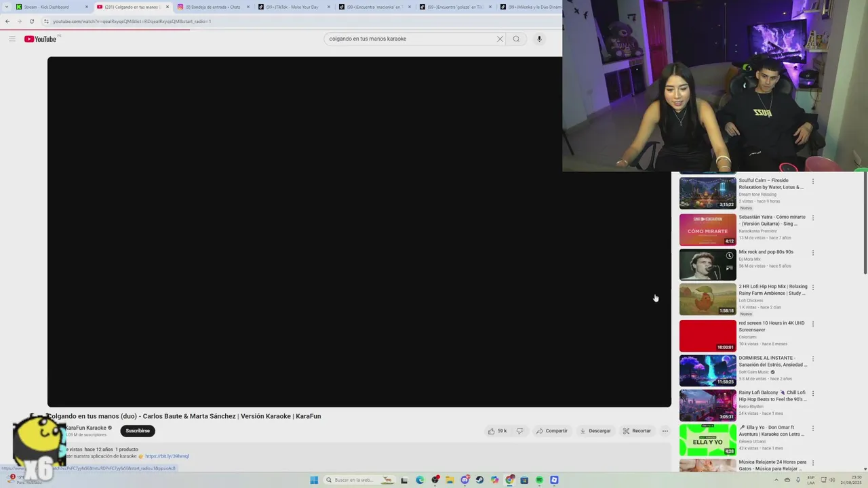Click the Dj Mora Mix channel name
868x488 pixels.
(x=750, y=259)
